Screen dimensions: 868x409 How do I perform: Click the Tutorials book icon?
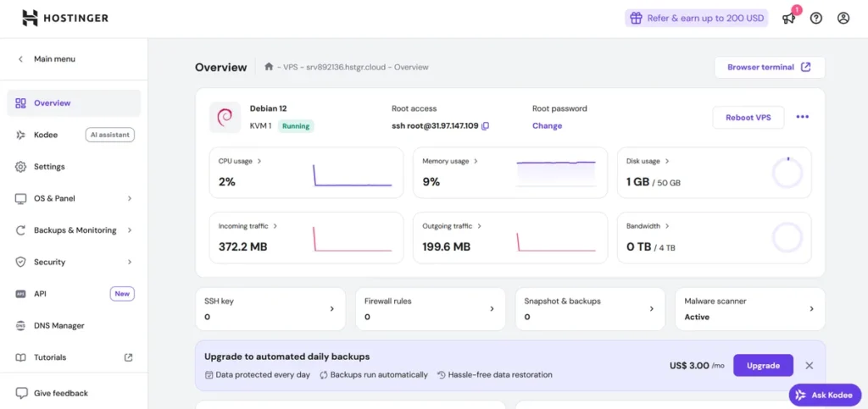tap(20, 357)
